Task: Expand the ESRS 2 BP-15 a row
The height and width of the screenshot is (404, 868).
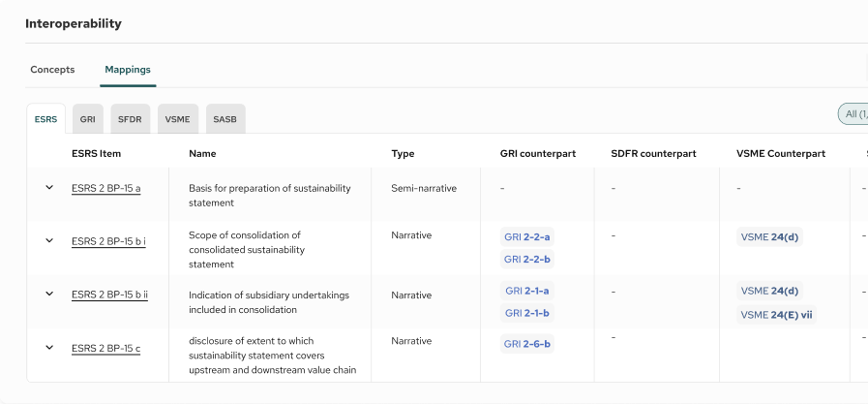Action: pyautogui.click(x=49, y=187)
